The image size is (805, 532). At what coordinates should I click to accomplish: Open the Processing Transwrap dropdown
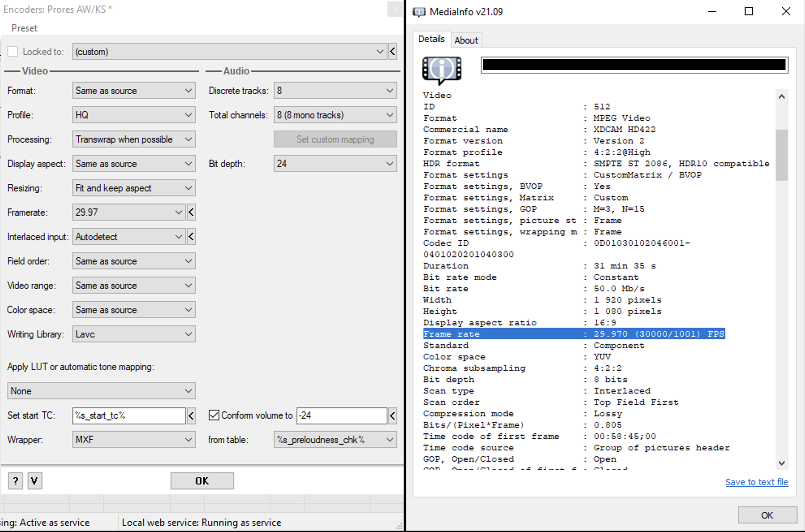click(134, 139)
